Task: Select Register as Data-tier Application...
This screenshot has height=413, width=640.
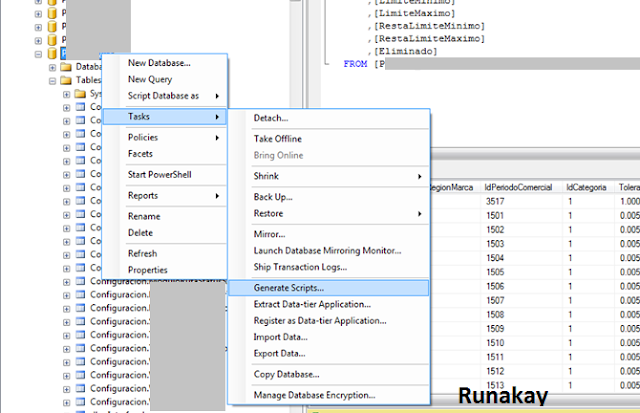Action: (x=320, y=320)
